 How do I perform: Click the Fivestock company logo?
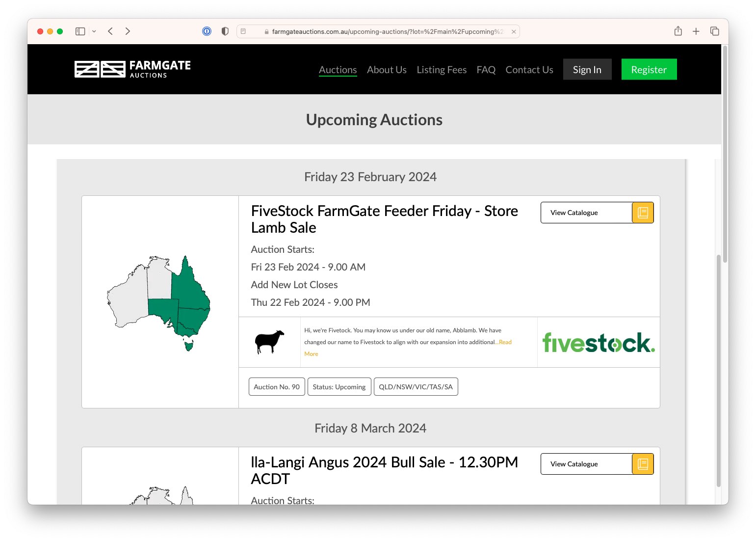click(x=599, y=342)
